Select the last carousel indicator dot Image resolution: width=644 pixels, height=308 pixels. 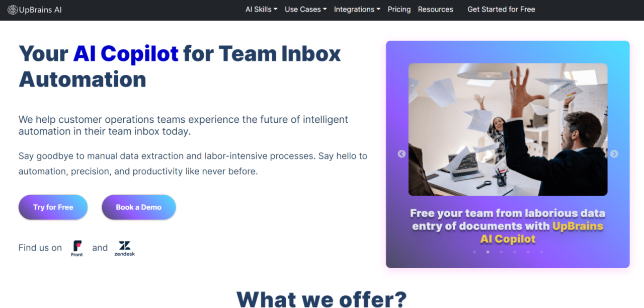click(541, 252)
